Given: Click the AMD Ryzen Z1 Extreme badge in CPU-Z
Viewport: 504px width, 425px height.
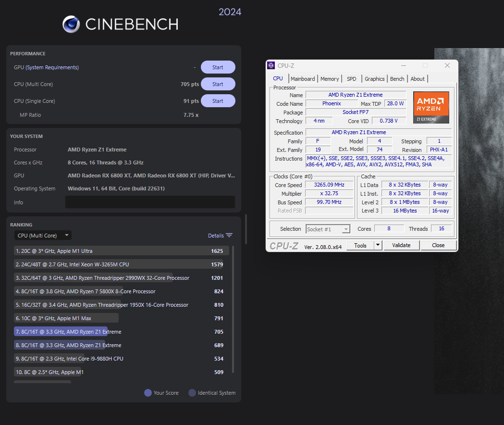Looking at the screenshot, I should coord(431,107).
